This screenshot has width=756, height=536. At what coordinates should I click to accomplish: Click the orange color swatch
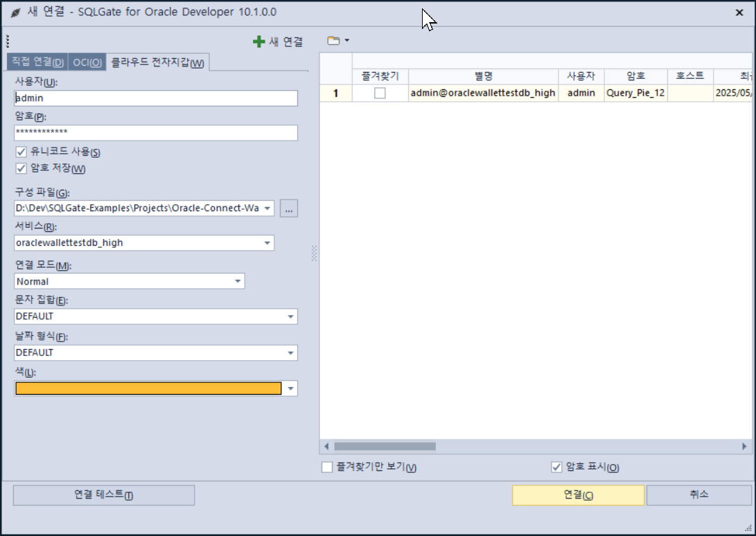tap(148, 388)
